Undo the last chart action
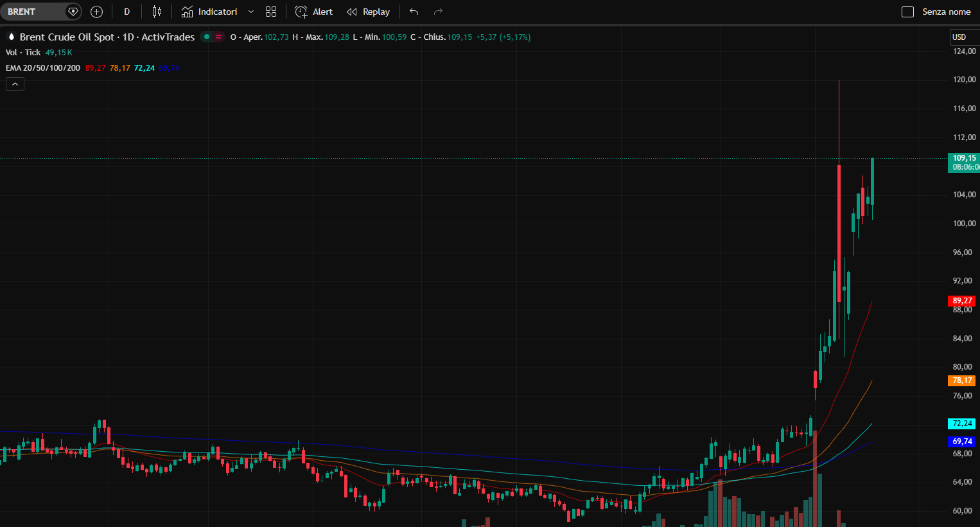The width and height of the screenshot is (980, 527). (x=414, y=12)
